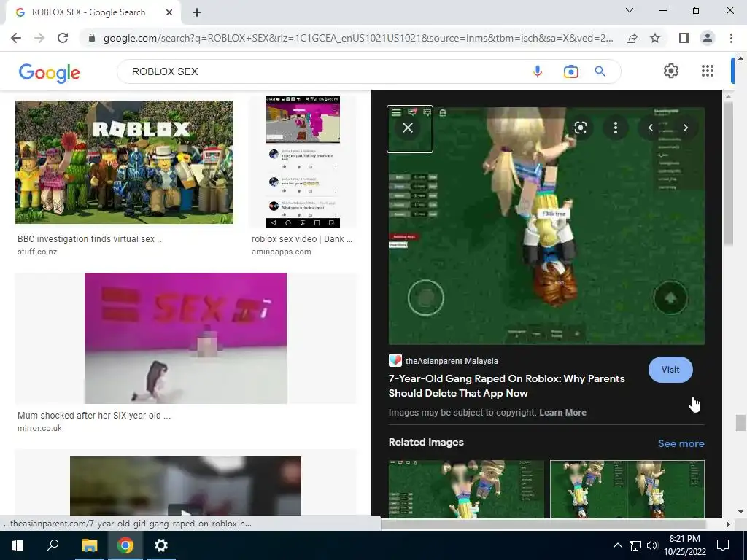Open the Chrome profile avatar

[708, 38]
